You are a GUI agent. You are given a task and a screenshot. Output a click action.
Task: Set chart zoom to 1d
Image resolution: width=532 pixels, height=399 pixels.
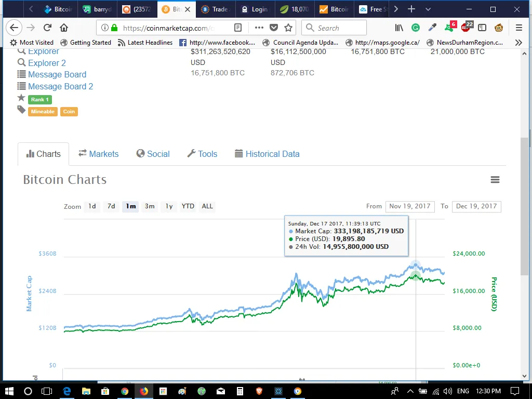(92, 206)
